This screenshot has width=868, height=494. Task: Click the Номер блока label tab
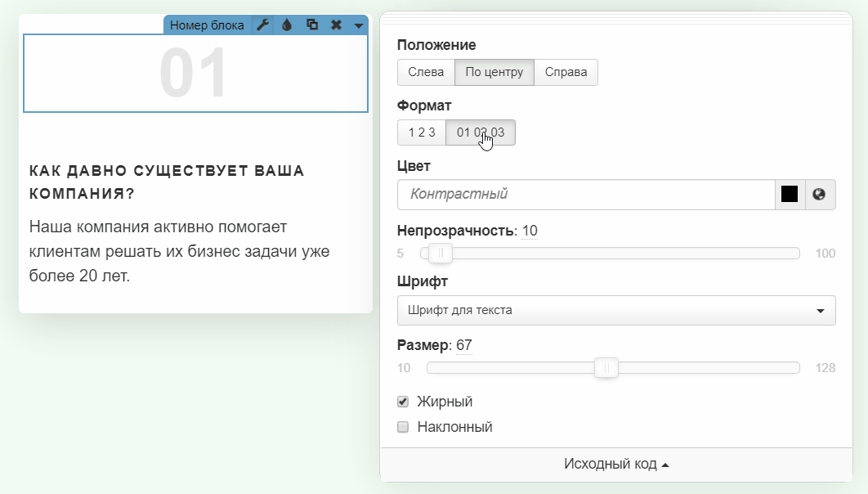(207, 25)
